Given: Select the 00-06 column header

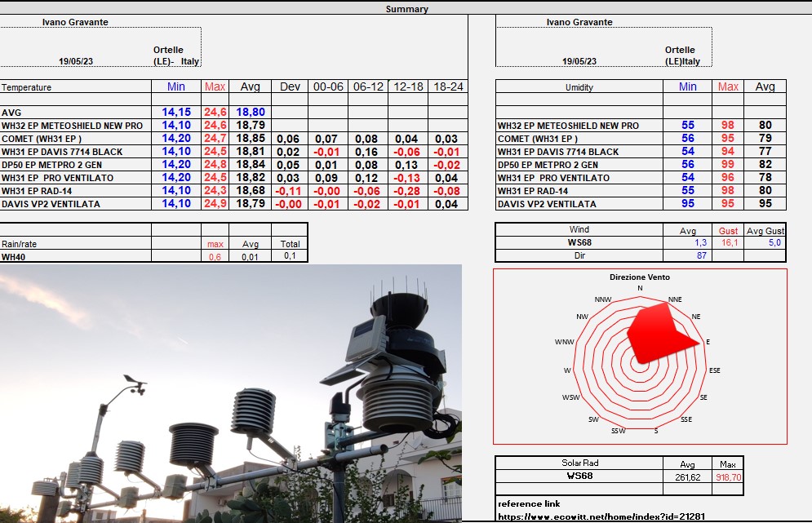Looking at the screenshot, I should coord(329,86).
